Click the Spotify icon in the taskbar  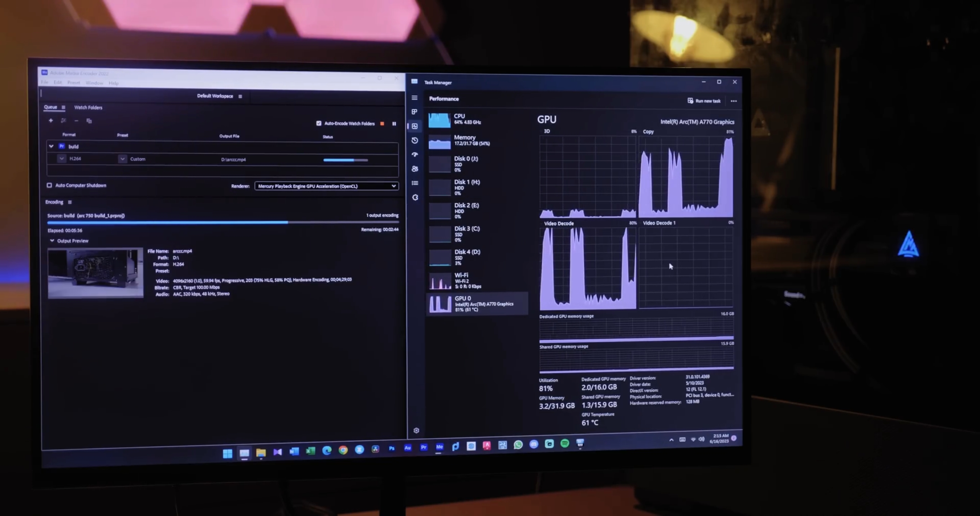[565, 443]
